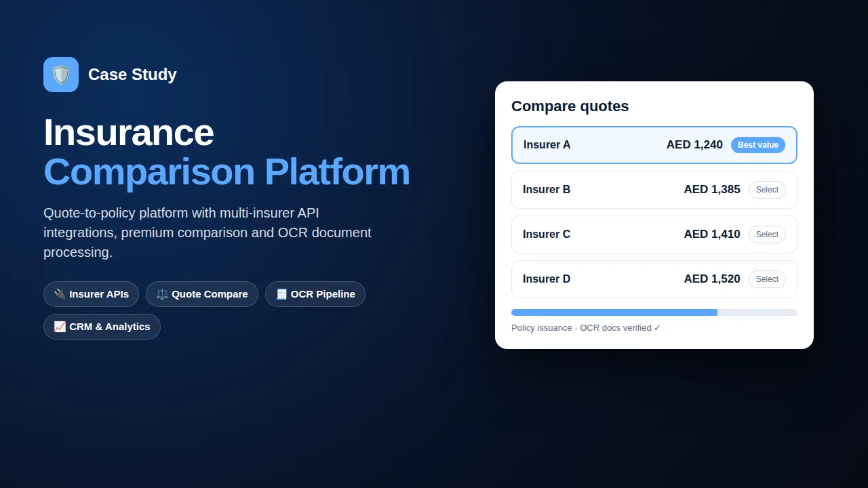This screenshot has height=488, width=868.
Task: Click the Insurance headline word
Action: pos(129,133)
